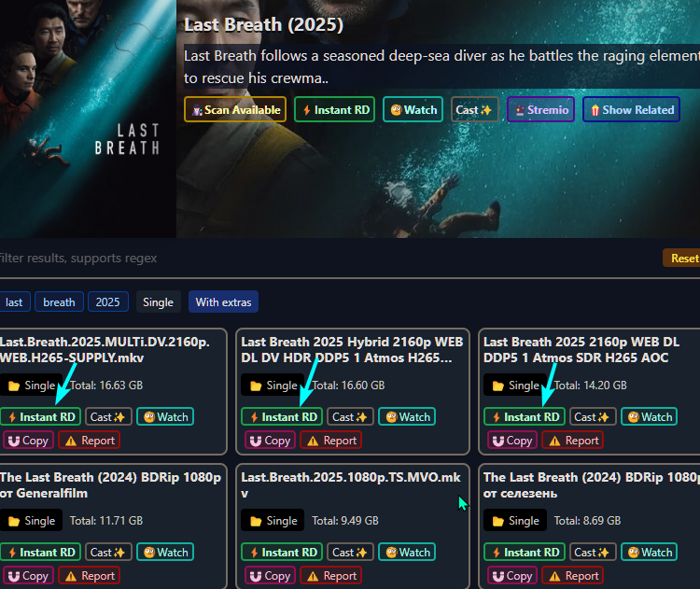Copy magnet of BDRip селезень torrent
Viewport: 700px width, 589px height.
tap(512, 576)
